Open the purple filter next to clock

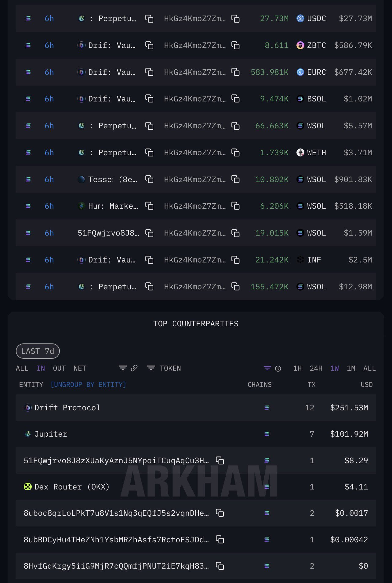point(267,368)
